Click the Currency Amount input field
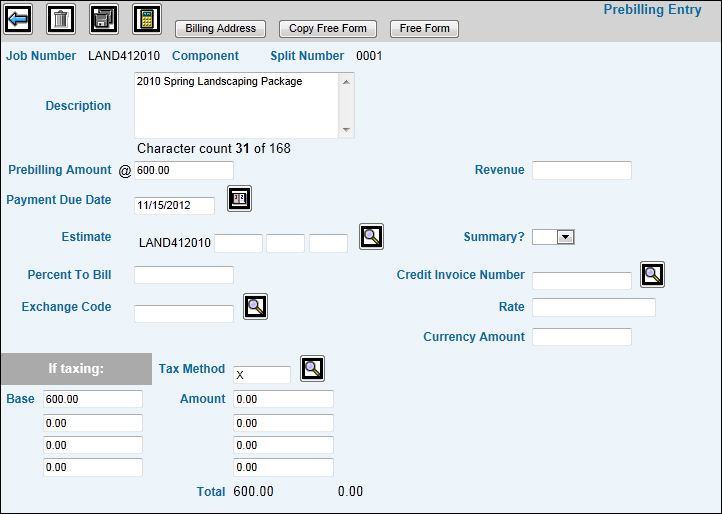The height and width of the screenshot is (514, 722). pos(582,337)
